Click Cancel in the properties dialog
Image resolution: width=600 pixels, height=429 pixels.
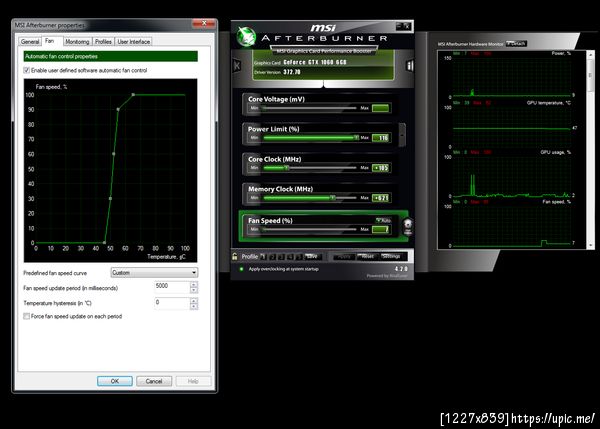(154, 381)
